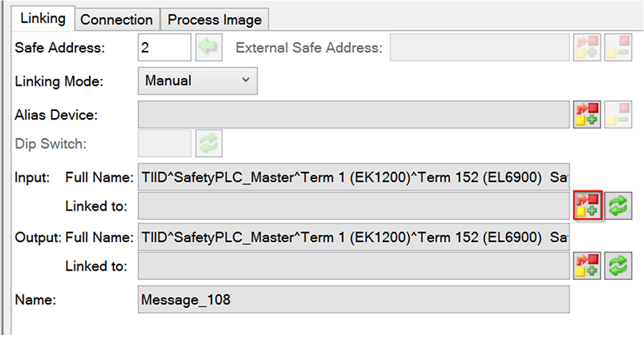644x338 pixels.
Task: Click the Safe Address input field
Action: coord(164,49)
